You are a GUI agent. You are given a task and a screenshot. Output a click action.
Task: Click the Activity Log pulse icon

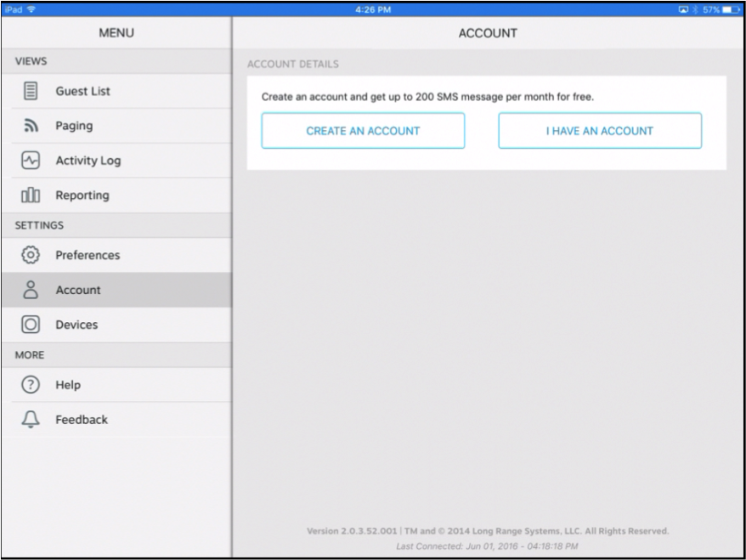pos(31,161)
